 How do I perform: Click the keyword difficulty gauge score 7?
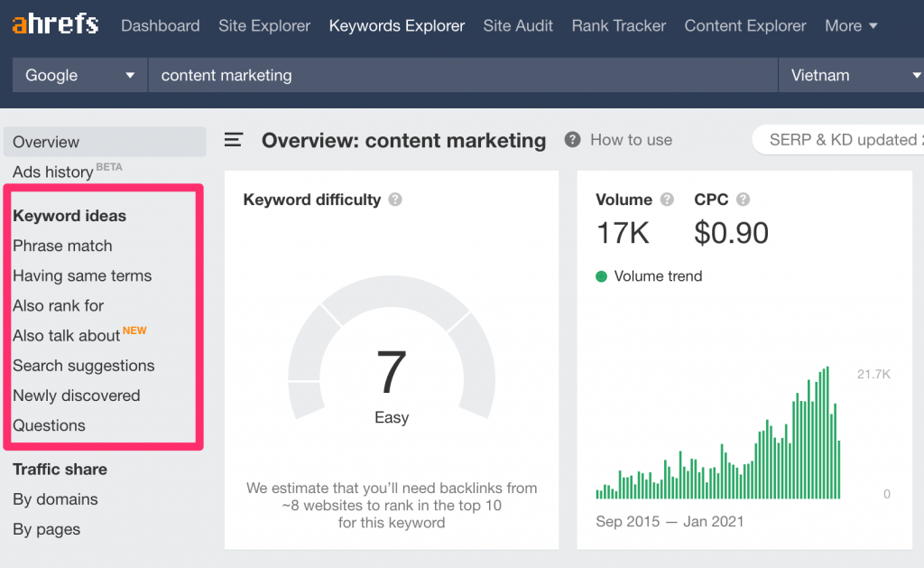[392, 371]
